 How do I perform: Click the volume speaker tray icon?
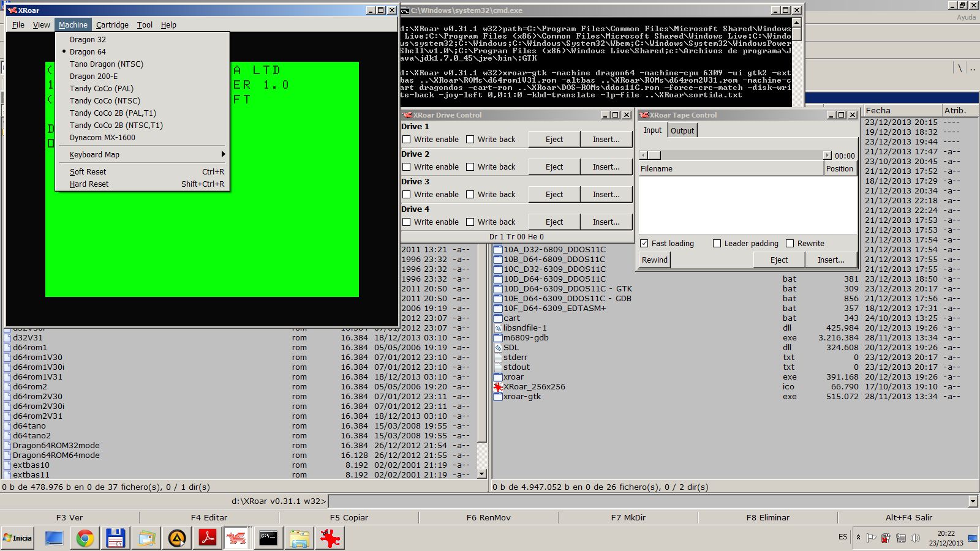click(x=915, y=538)
